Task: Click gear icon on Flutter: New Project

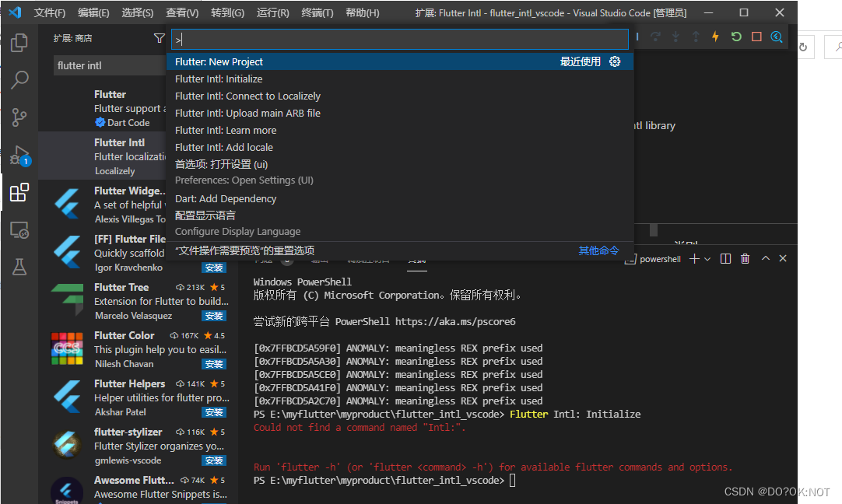Action: click(x=615, y=61)
